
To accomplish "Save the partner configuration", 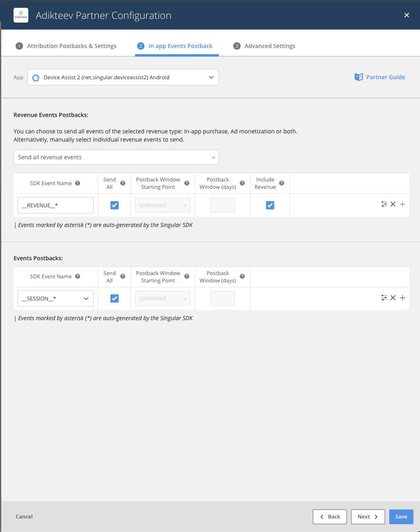I will (x=401, y=516).
